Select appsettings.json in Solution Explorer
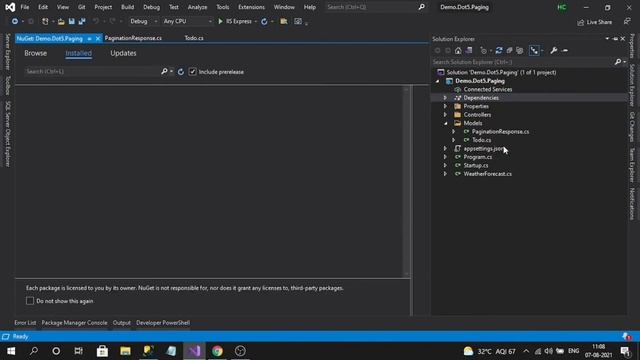The image size is (640, 360). tap(483, 149)
